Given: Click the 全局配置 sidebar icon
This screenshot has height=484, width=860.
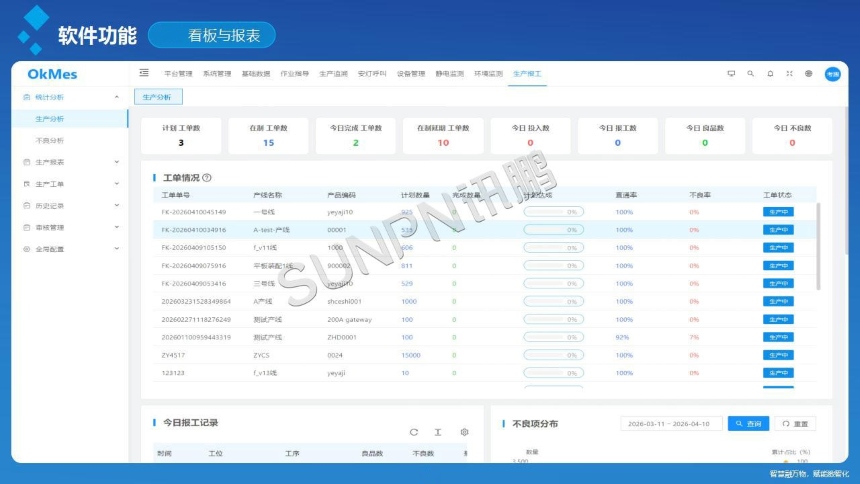Looking at the screenshot, I should click(x=26, y=249).
